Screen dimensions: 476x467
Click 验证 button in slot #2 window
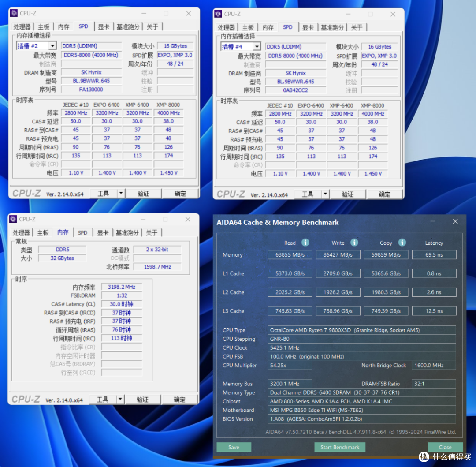click(x=143, y=194)
